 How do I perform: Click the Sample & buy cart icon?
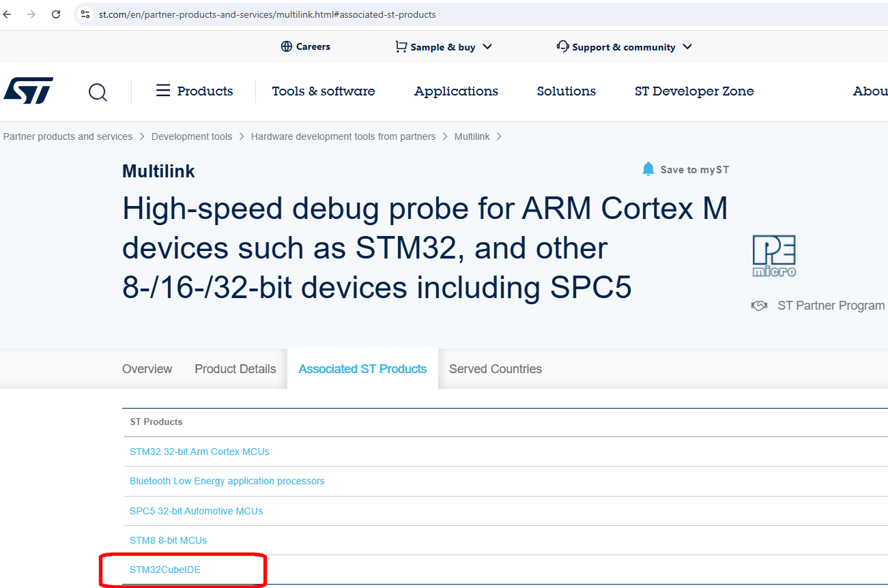pyautogui.click(x=400, y=46)
